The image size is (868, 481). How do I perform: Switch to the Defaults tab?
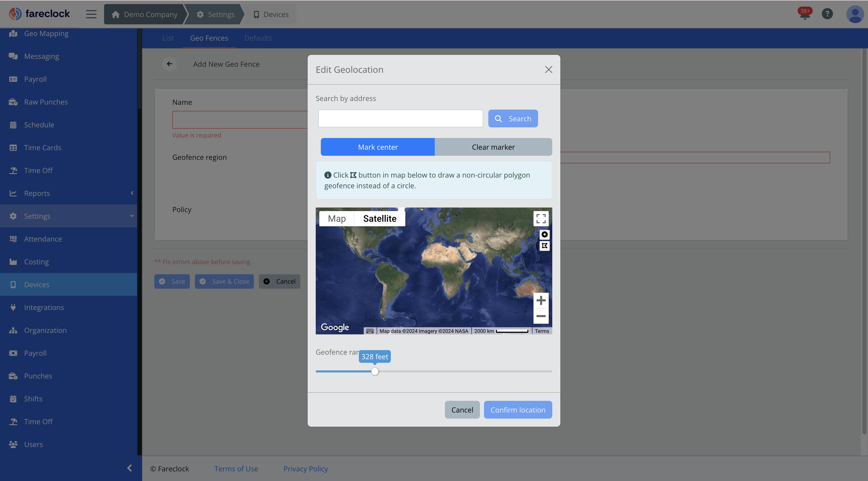pyautogui.click(x=258, y=38)
